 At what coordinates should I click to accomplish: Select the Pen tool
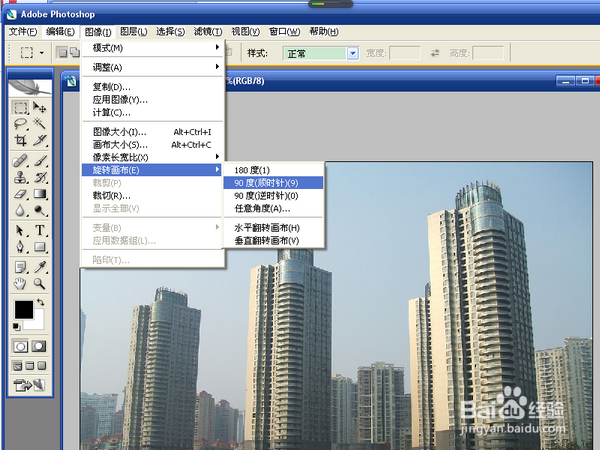click(21, 246)
